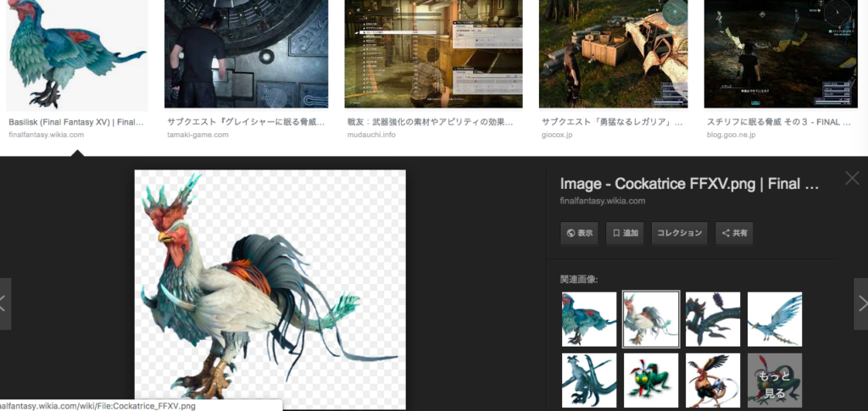Image resolution: width=868 pixels, height=411 pixels.
Task: Click tamaki-game.com source text
Action: (x=198, y=135)
